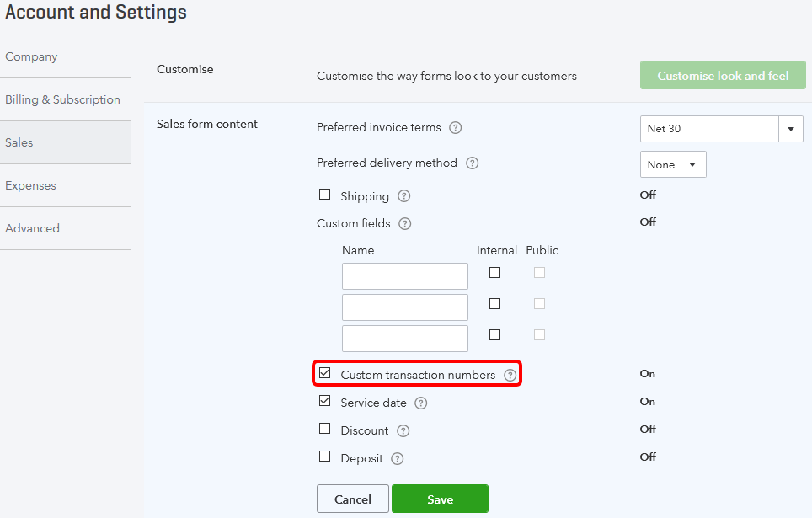Image resolution: width=812 pixels, height=518 pixels.
Task: Cancel the sales form changes
Action: point(353,499)
